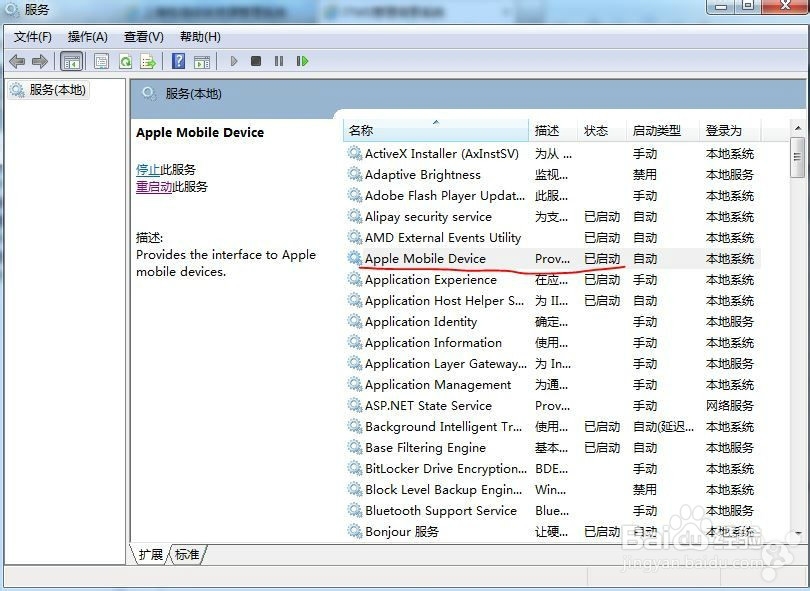The image size is (810, 591).
Task: Click the 停止 service link
Action: (148, 169)
